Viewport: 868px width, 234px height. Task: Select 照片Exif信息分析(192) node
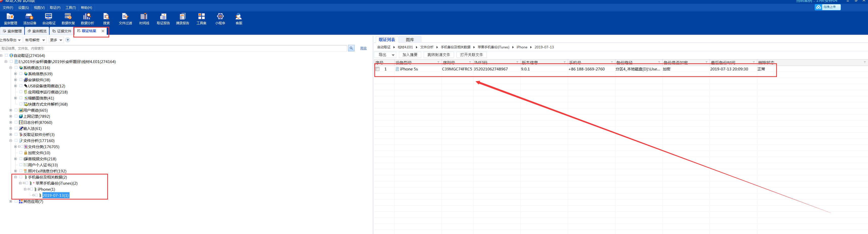pyautogui.click(x=47, y=171)
